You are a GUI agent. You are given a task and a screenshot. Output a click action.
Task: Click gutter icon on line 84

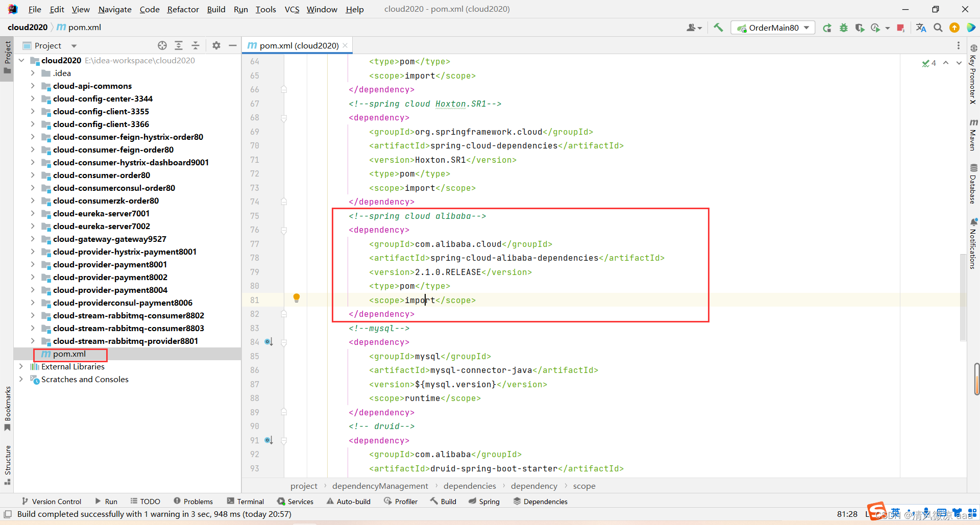[268, 342]
